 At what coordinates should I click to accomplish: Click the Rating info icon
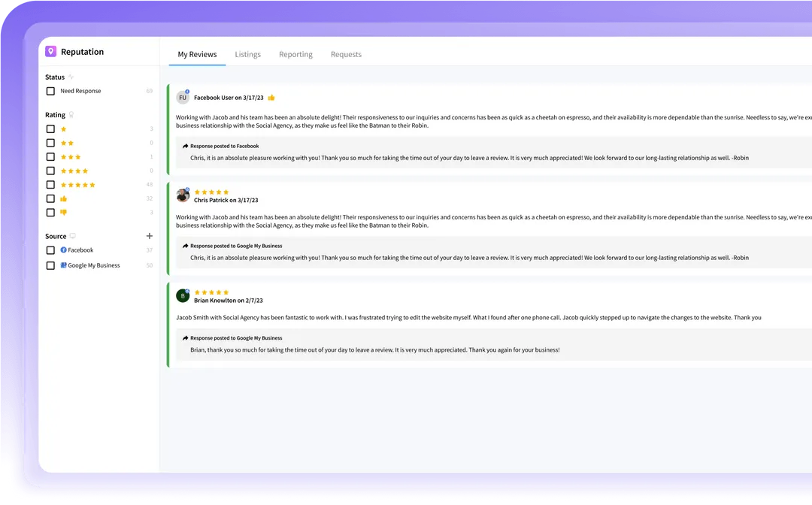coord(71,115)
